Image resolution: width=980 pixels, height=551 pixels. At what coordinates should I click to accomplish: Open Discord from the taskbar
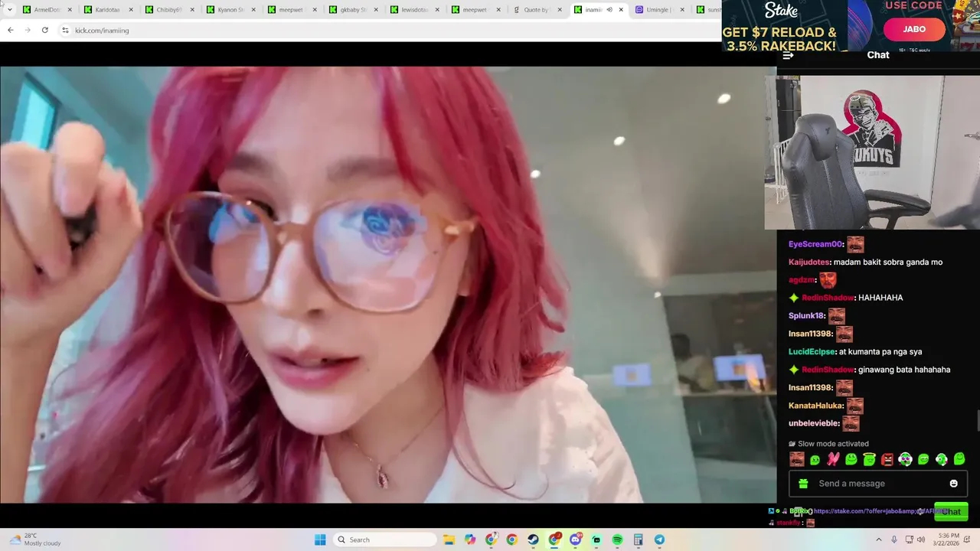575,540
